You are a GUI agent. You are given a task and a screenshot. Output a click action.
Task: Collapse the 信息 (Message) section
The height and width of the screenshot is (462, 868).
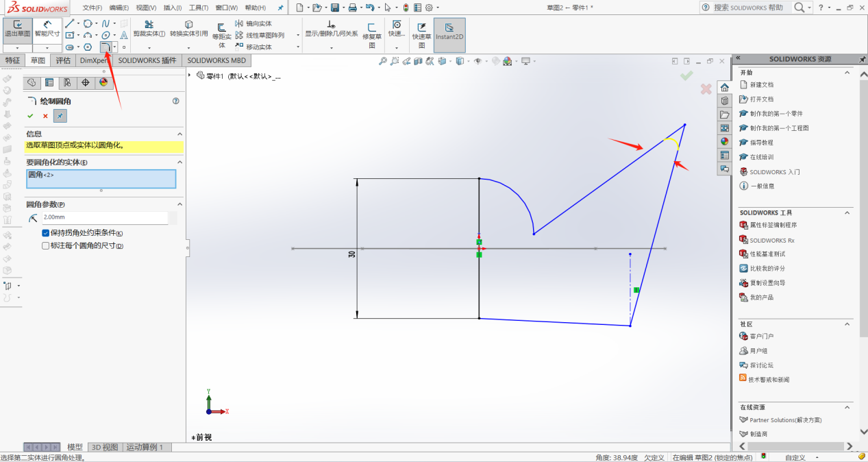180,134
